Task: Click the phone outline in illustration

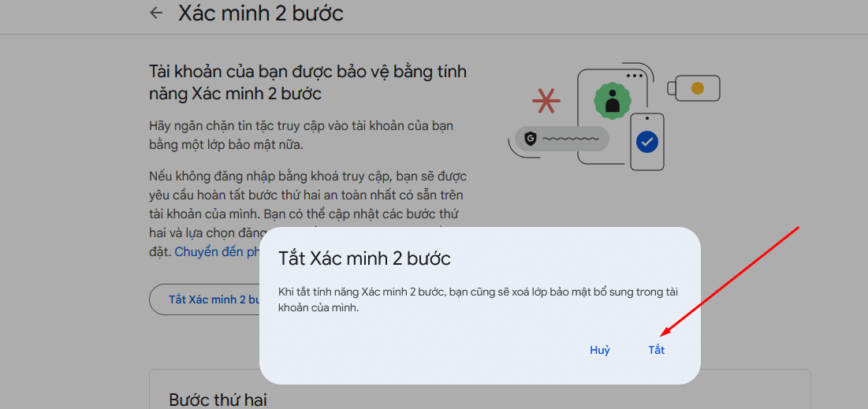Action: 647,142
